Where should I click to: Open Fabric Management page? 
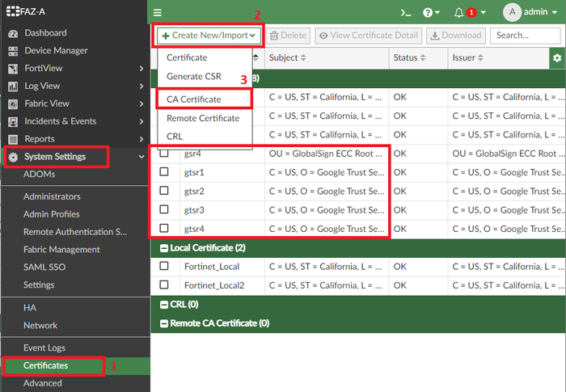pyautogui.click(x=61, y=250)
